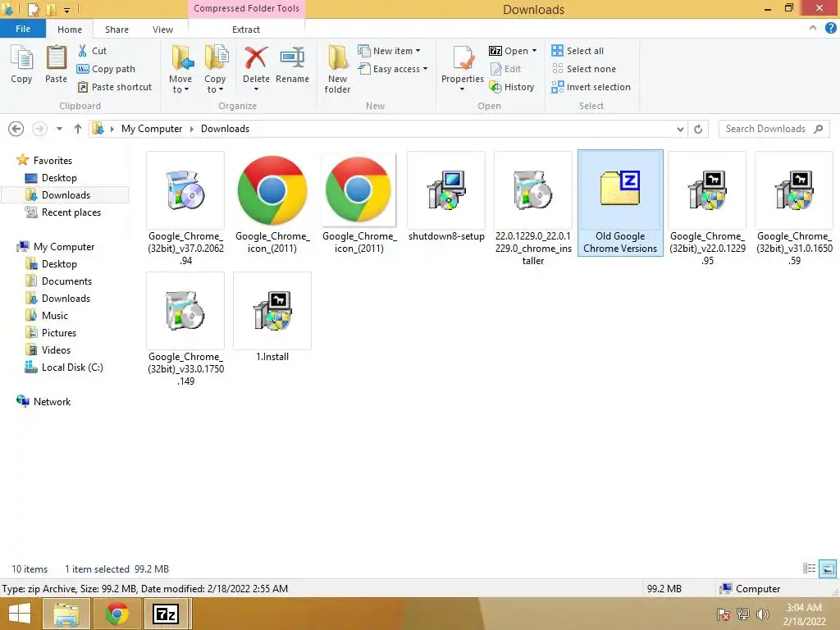Open the recent locations dropdown arrow
This screenshot has width=840, height=630.
click(x=59, y=129)
